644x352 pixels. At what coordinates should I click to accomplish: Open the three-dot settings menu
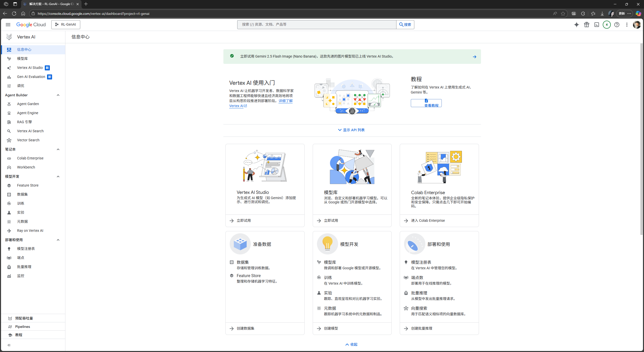pos(627,25)
